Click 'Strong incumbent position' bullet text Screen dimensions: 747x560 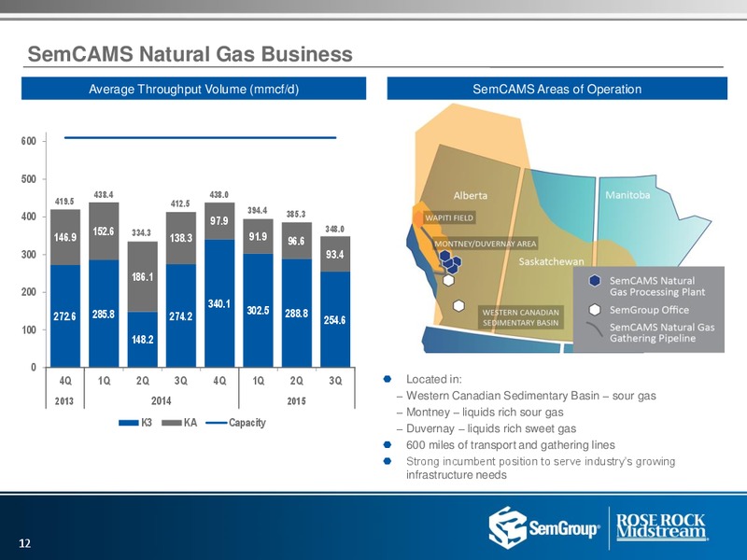541,469
